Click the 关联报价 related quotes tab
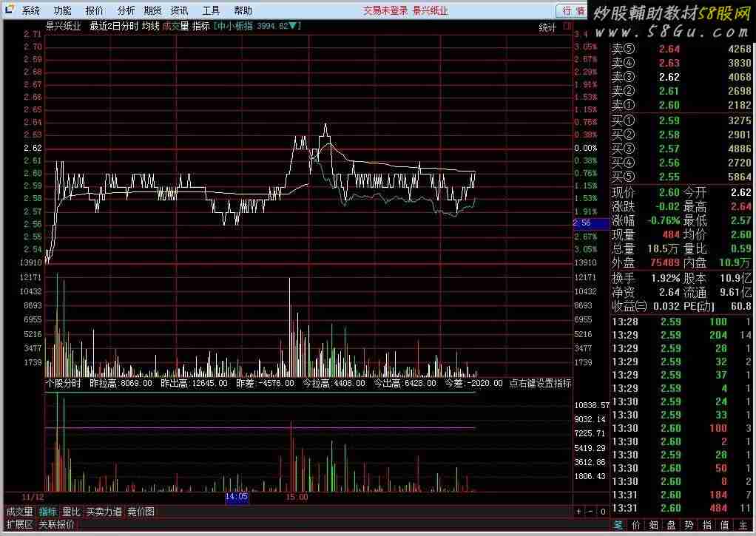 pos(57,525)
